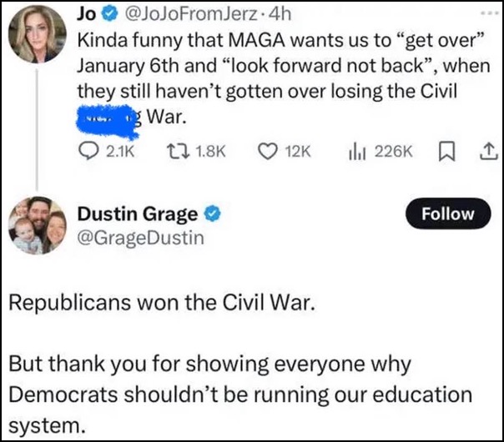Open the three-dot more options menu
This screenshot has width=504, height=442.
(489, 13)
